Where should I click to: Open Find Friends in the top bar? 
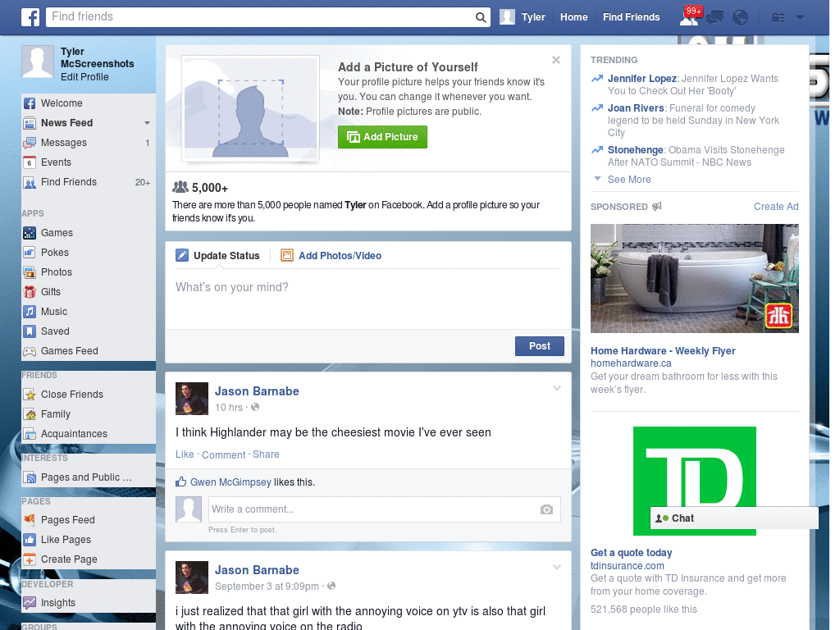coord(631,17)
